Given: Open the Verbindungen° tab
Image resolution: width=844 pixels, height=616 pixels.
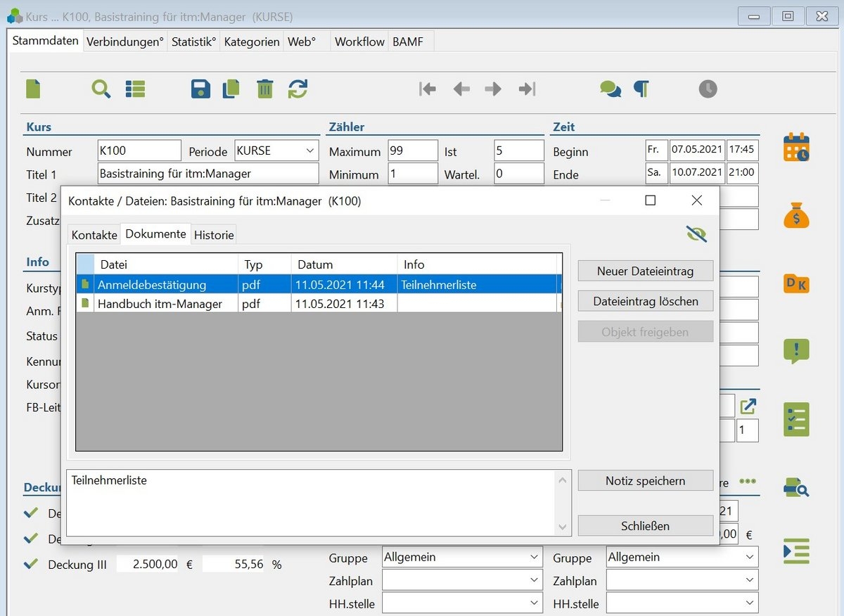Looking at the screenshot, I should pyautogui.click(x=124, y=41).
